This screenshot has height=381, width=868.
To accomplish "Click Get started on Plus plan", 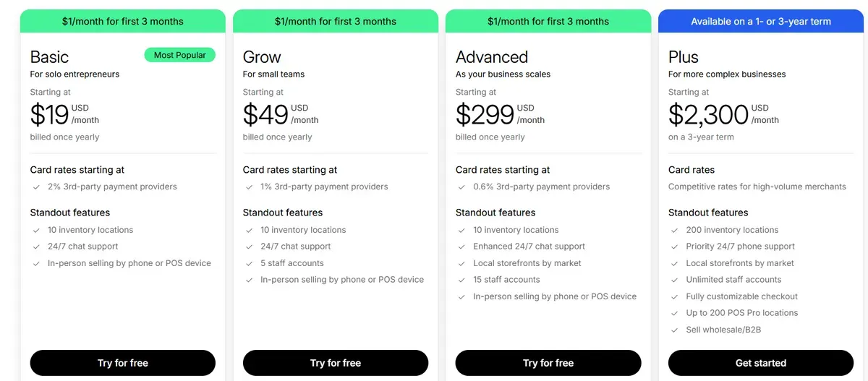I will (x=760, y=363).
